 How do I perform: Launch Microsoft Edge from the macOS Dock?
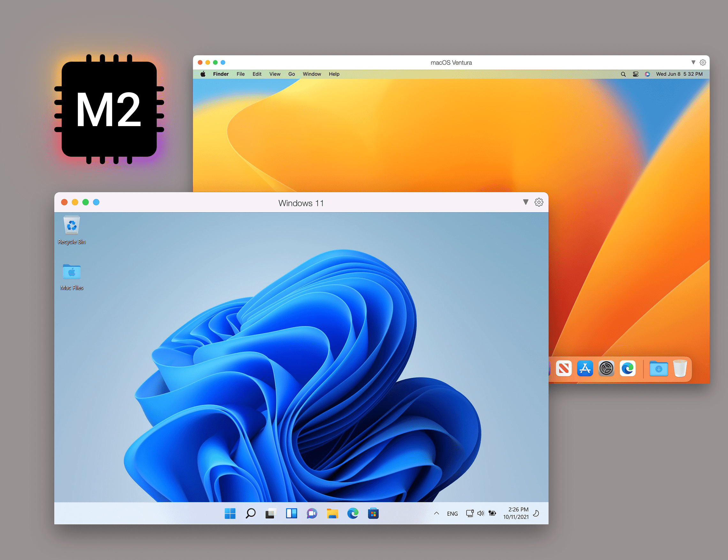[628, 368]
